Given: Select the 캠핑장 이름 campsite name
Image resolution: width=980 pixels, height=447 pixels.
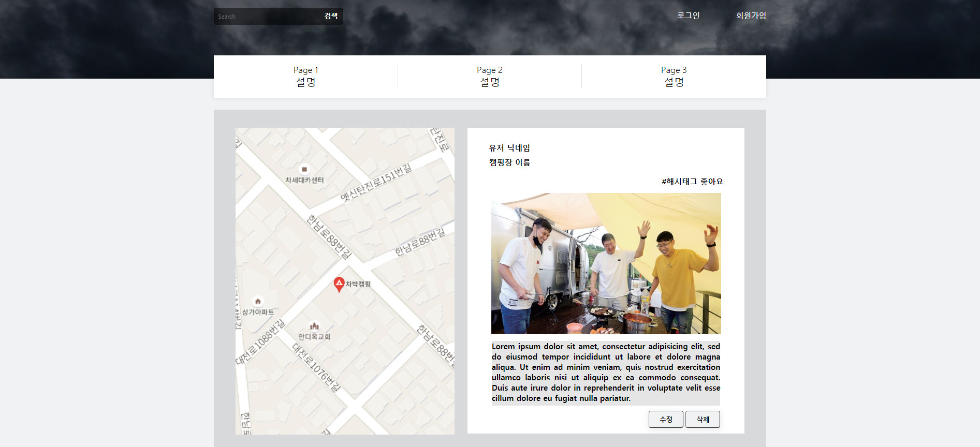Looking at the screenshot, I should 509,162.
